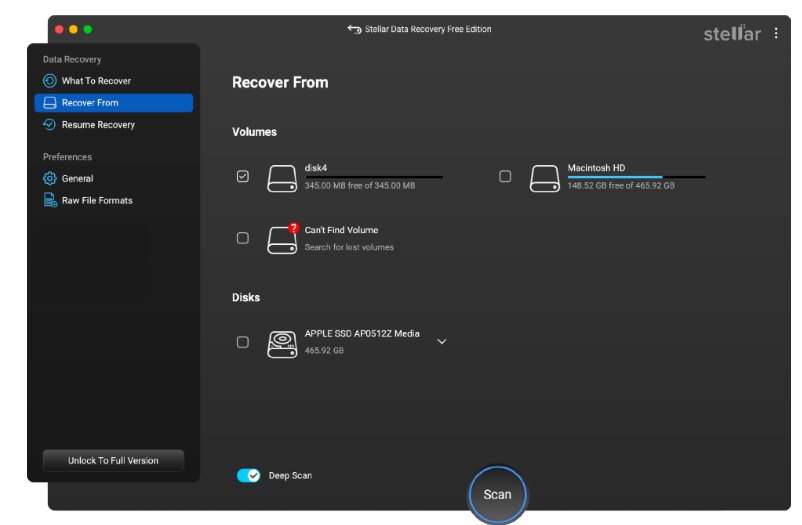Image resolution: width=802 pixels, height=525 pixels.
Task: Click the APPLE SSD disk icon
Action: pyautogui.click(x=282, y=343)
